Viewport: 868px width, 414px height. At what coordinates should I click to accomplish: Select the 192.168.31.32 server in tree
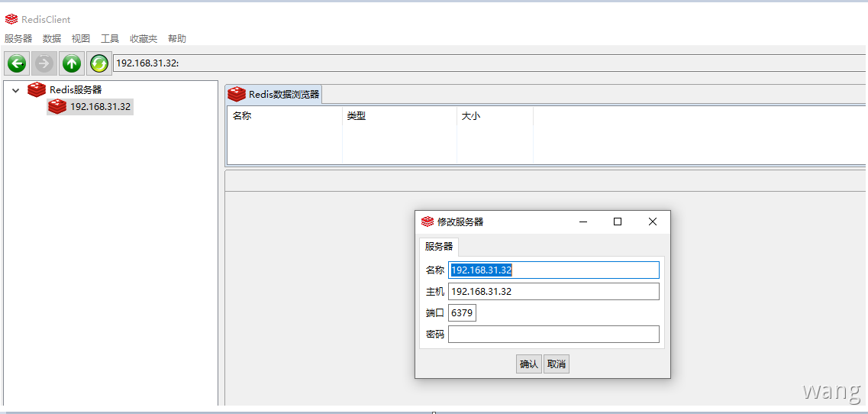pos(100,107)
